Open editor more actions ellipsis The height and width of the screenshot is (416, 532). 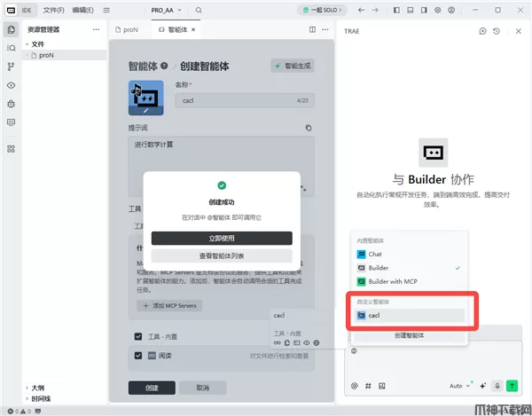click(x=325, y=29)
